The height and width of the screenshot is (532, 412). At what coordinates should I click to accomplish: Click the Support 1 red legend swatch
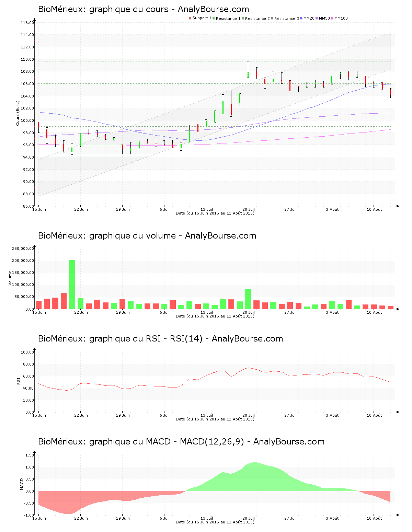pos(190,18)
